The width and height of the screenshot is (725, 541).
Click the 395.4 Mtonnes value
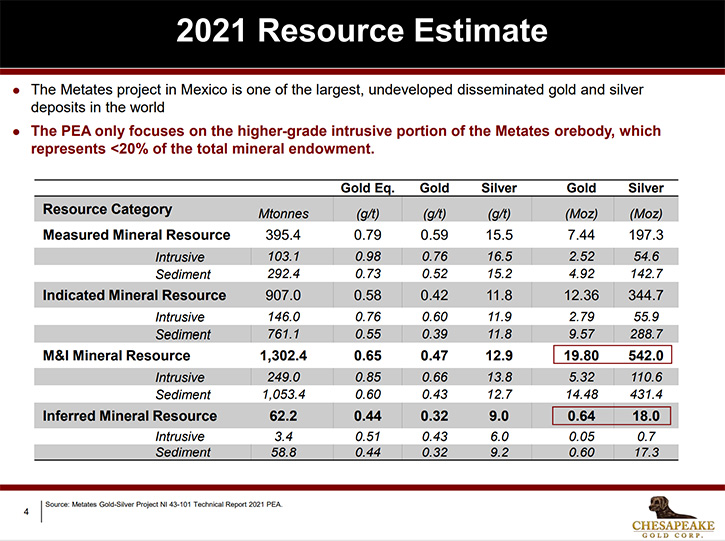(x=283, y=235)
